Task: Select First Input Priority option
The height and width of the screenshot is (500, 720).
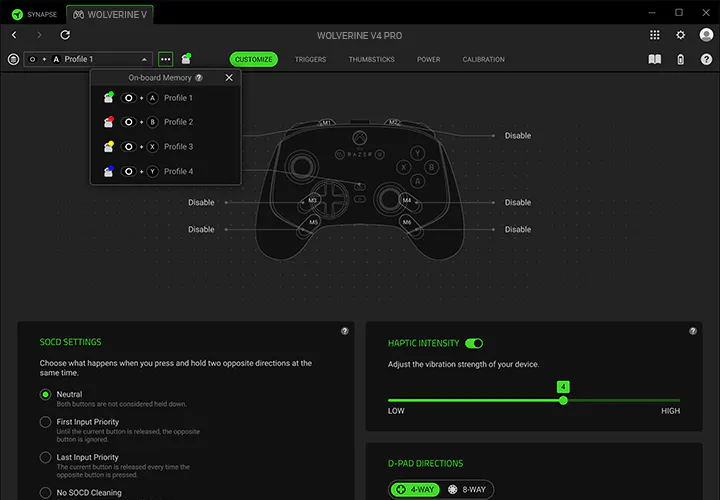Action: [45, 422]
